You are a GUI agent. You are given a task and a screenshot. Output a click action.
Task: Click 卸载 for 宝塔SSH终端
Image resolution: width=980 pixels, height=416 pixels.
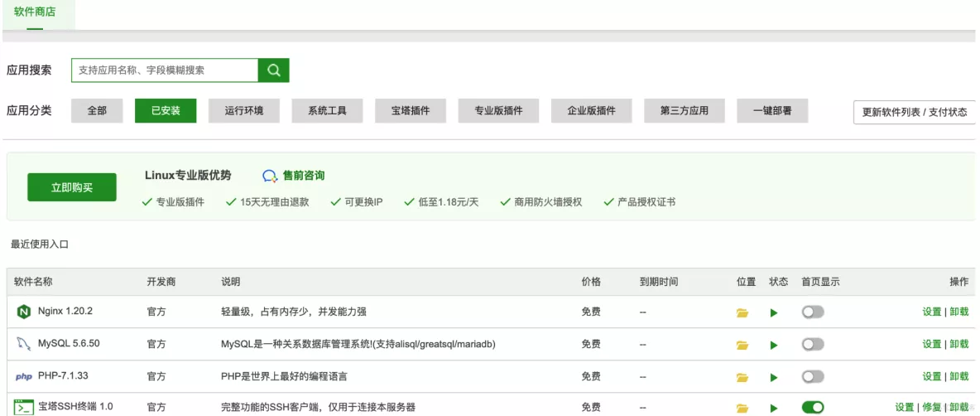(959, 407)
